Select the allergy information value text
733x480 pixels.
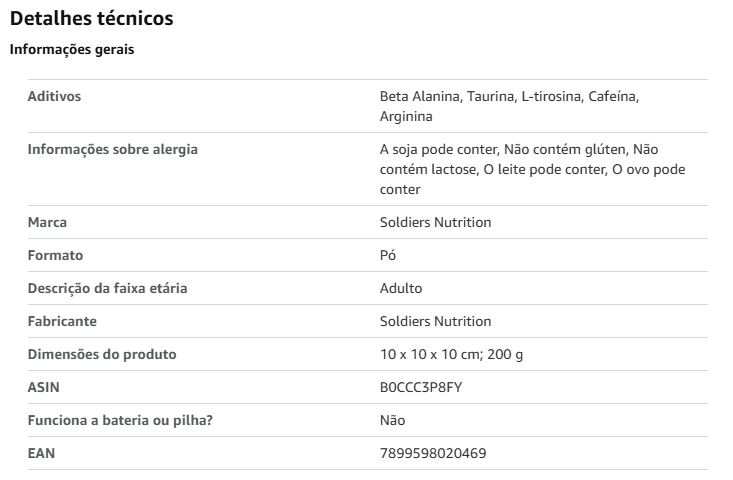[532, 169]
